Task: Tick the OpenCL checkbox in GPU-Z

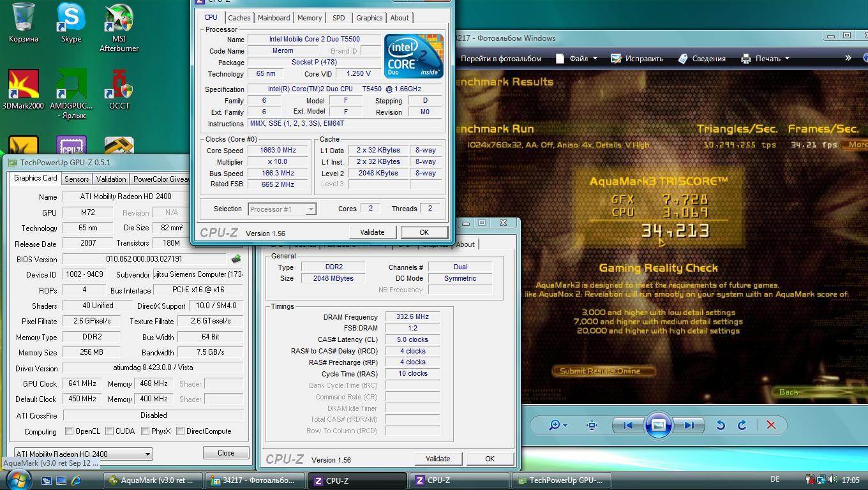Action: (69, 431)
